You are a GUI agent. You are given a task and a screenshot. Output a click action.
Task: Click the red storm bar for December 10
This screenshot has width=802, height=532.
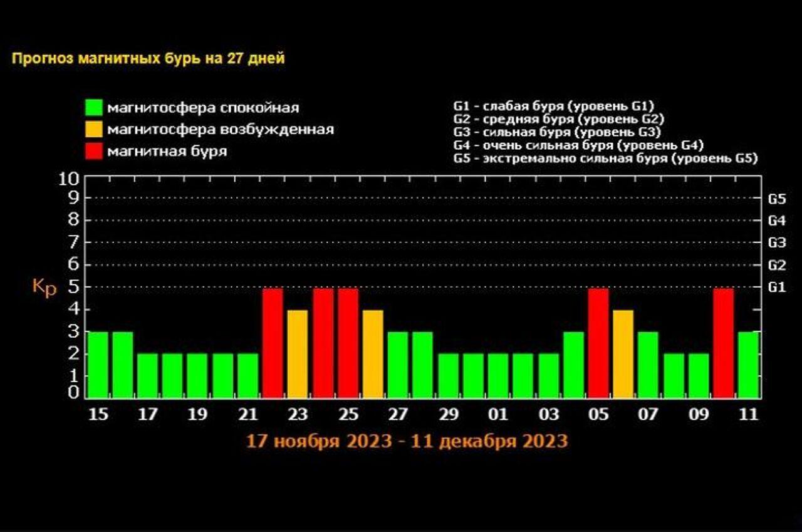(724, 343)
